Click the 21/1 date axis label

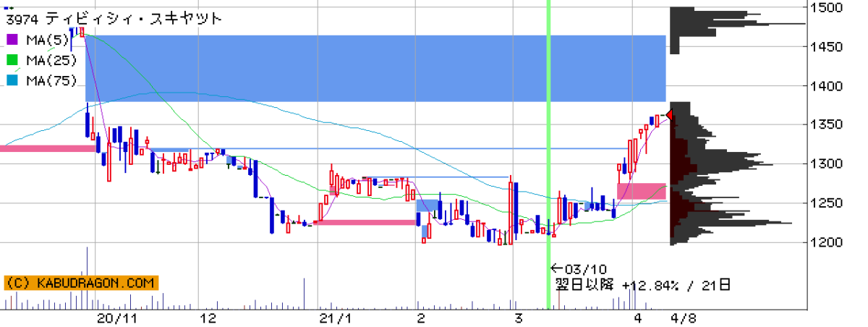[335, 319]
